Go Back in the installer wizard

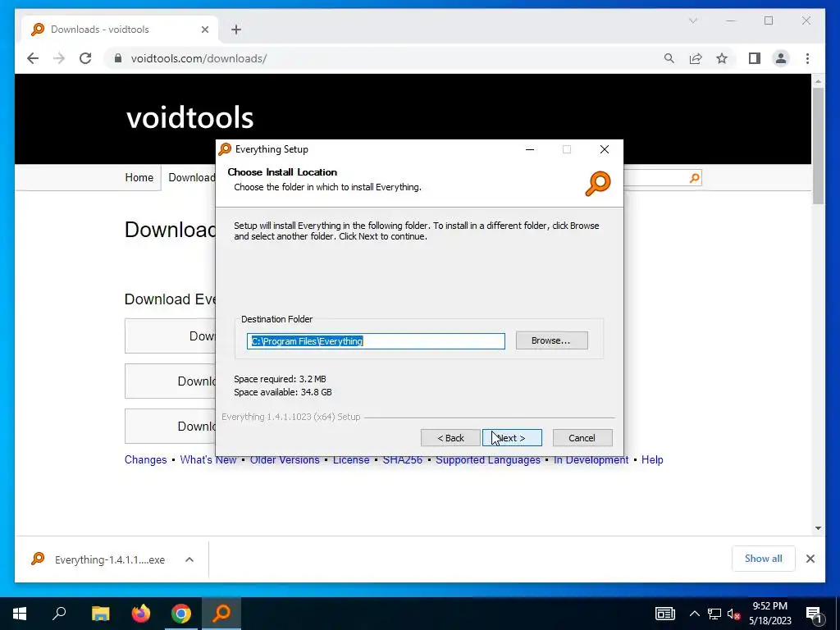pyautogui.click(x=450, y=438)
